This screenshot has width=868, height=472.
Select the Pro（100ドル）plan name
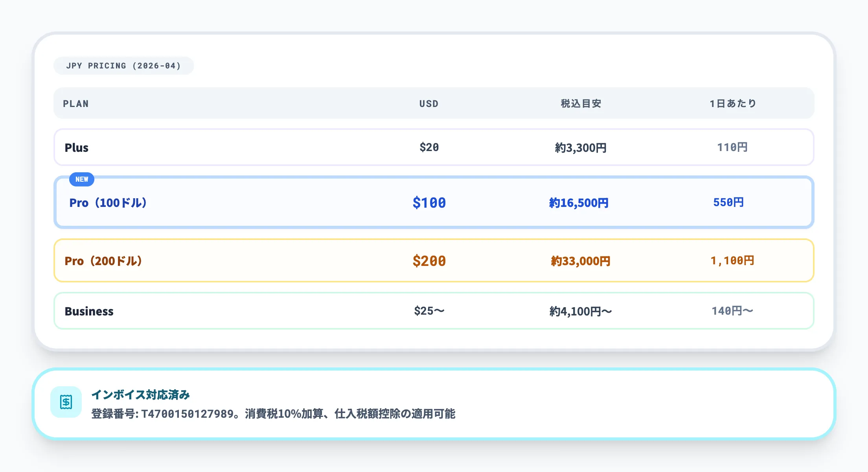tap(108, 203)
